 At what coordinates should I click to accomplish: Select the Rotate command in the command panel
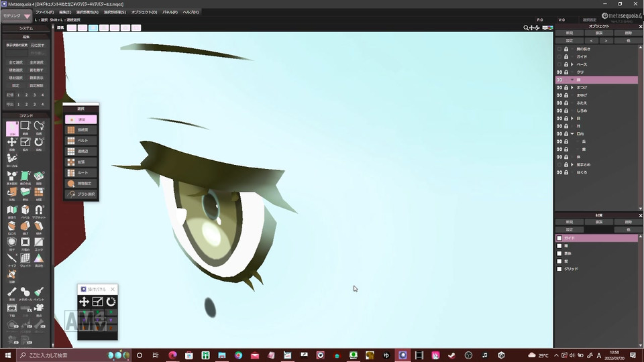pyautogui.click(x=39, y=142)
